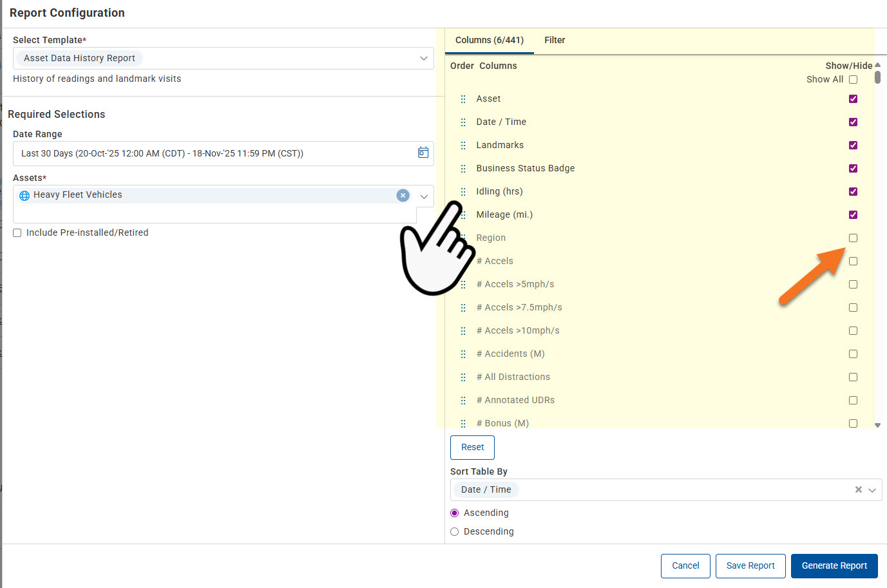Click the drag handle beside # Annotated UDRs
The width and height of the screenshot is (887, 588).
click(463, 401)
